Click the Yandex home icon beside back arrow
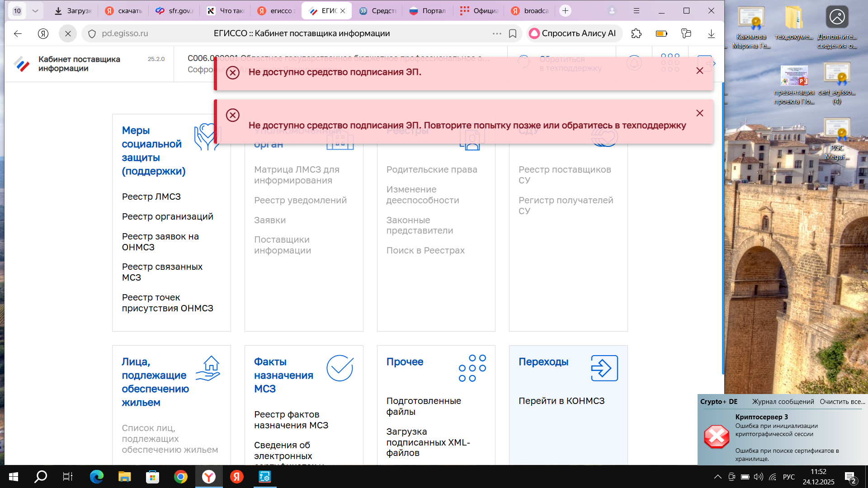This screenshot has height=488, width=868. tap(43, 33)
